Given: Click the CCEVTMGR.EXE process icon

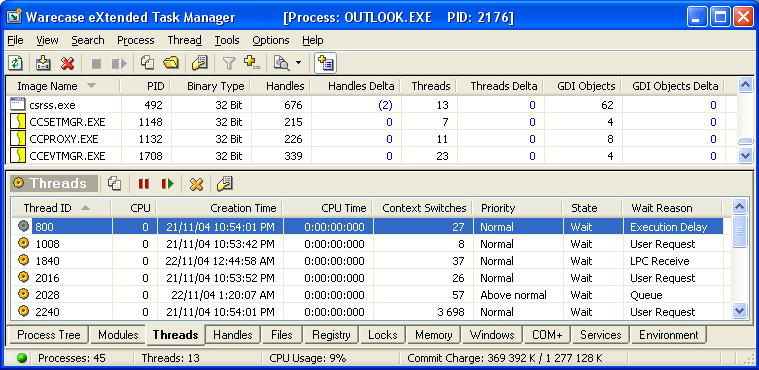Looking at the screenshot, I should [x=17, y=156].
